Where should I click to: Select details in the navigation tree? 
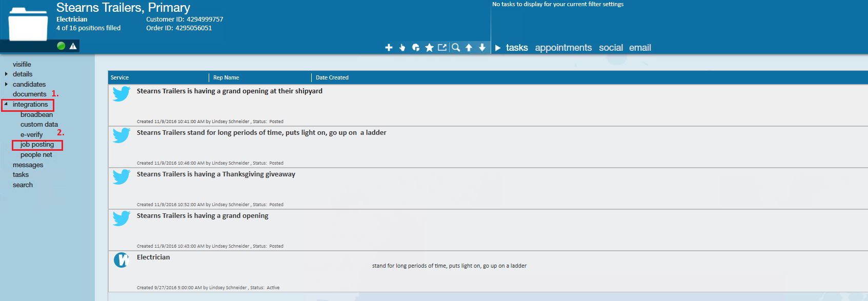click(23, 74)
